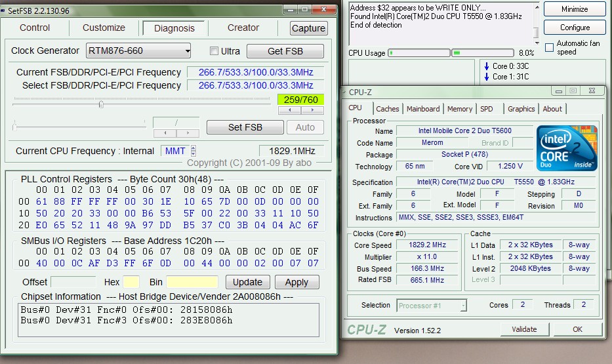Viewport: 612px width, 364px height.
Task: Open the Processor #1 selection dropdown
Action: [x=432, y=306]
